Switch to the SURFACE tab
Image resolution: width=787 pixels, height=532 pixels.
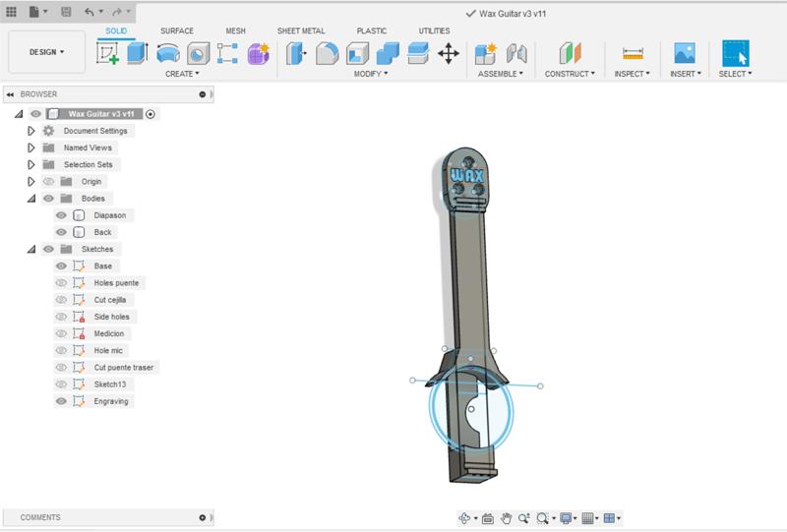pos(177,31)
